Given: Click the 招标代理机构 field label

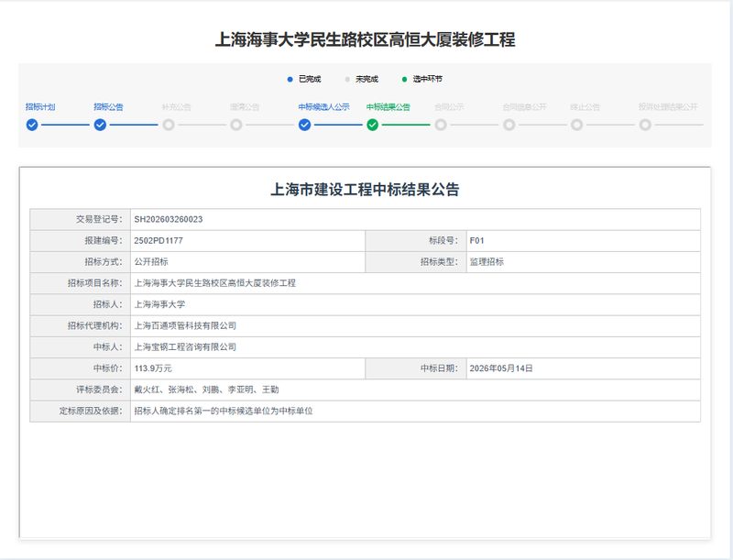Looking at the screenshot, I should tap(95, 325).
